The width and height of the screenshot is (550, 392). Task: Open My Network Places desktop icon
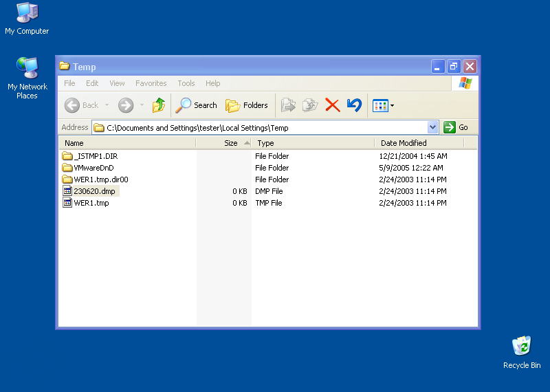tap(27, 78)
